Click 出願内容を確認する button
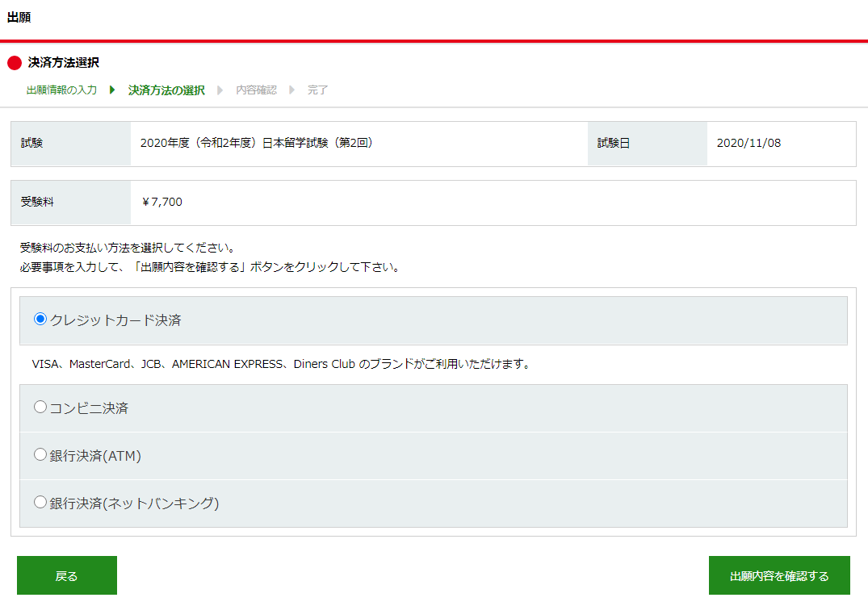The image size is (868, 606). click(x=779, y=575)
